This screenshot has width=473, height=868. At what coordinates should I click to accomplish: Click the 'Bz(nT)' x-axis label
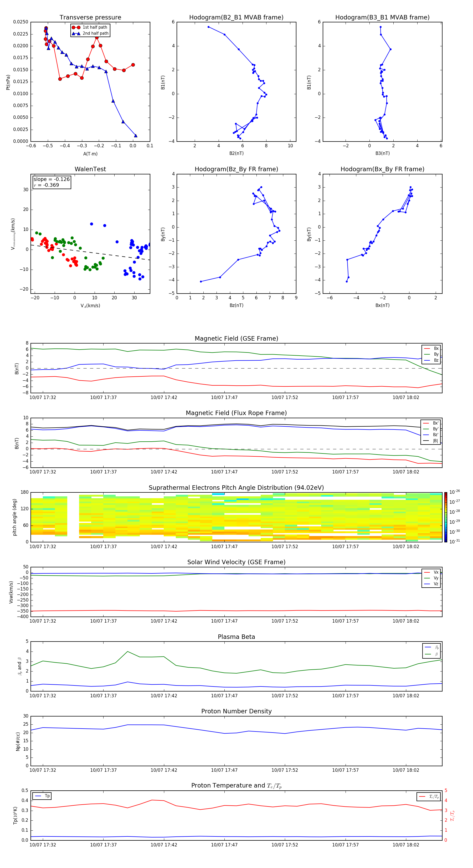tap(236, 305)
